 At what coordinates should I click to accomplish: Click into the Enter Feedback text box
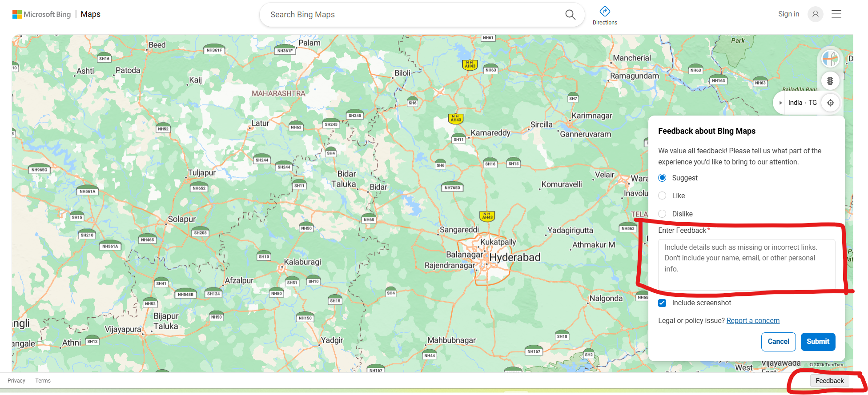click(x=747, y=265)
